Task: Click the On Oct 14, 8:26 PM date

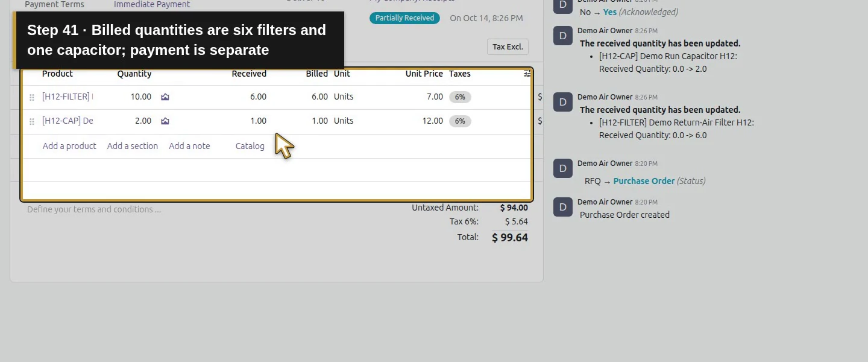Action: coord(486,18)
